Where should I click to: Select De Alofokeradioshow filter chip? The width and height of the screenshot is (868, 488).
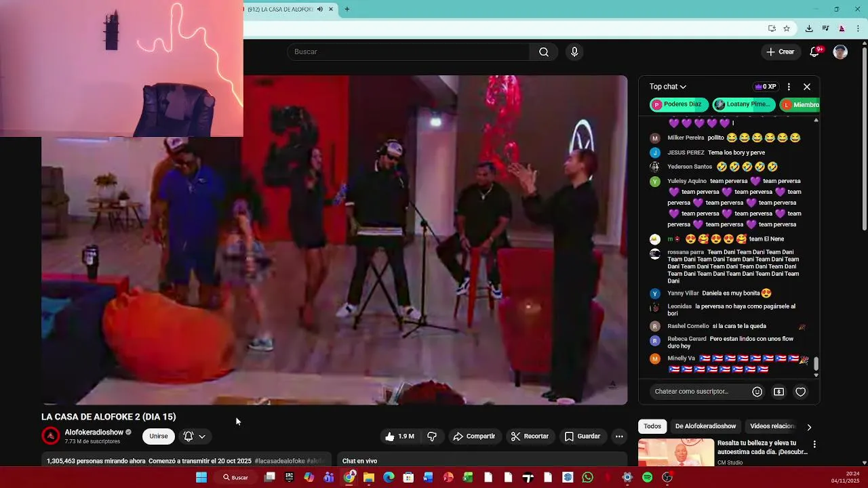tap(705, 426)
